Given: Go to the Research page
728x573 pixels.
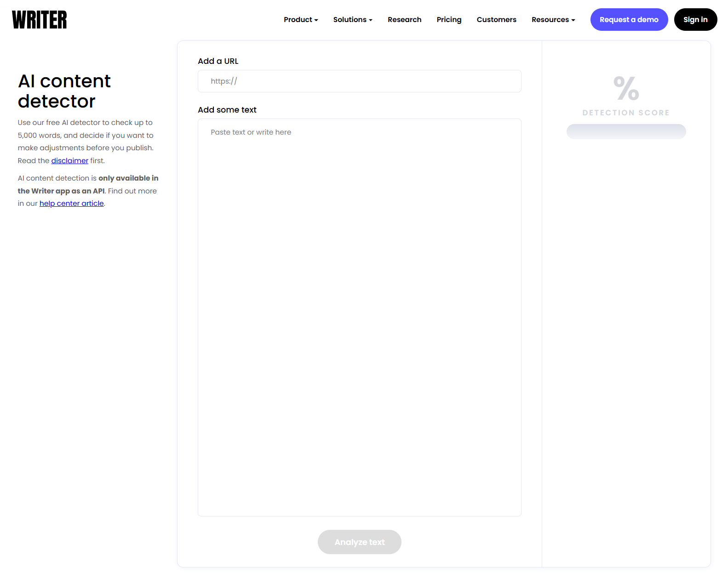Looking at the screenshot, I should (404, 20).
